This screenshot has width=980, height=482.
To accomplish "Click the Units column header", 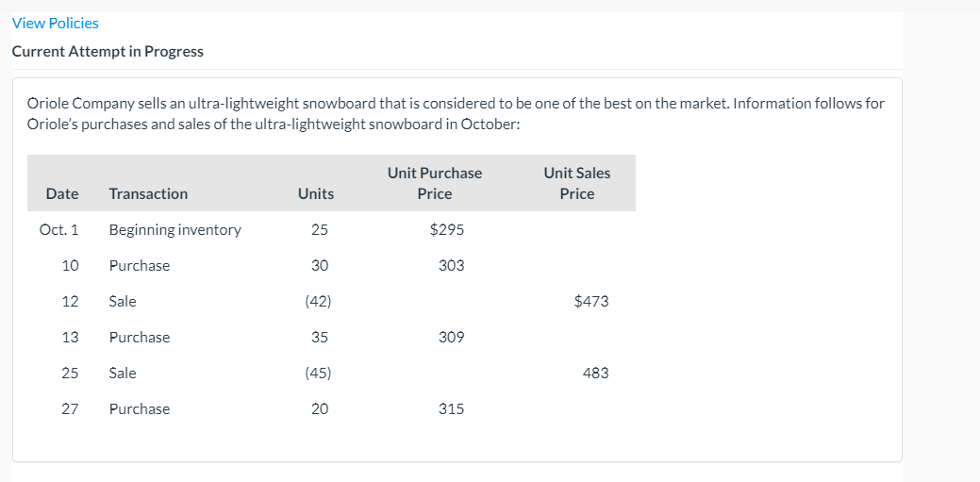I will (x=315, y=193).
